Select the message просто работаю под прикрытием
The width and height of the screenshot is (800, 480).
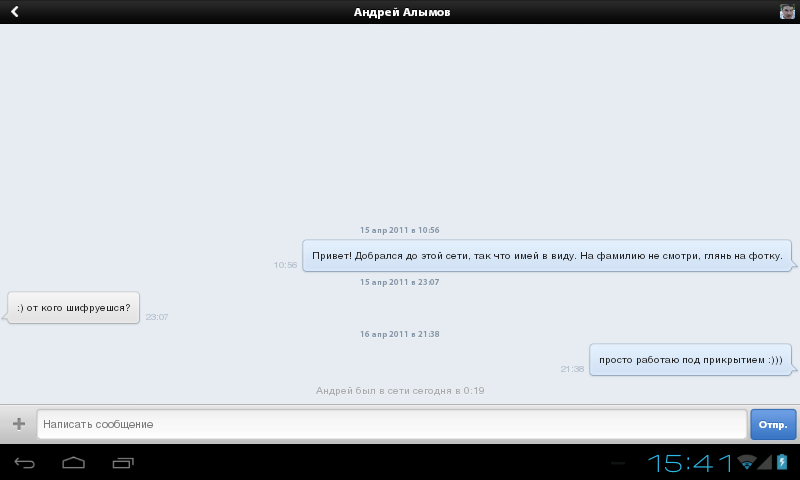690,359
